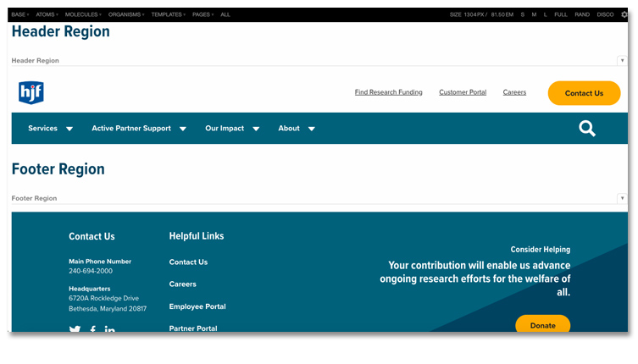Set viewport size to M

tap(534, 14)
